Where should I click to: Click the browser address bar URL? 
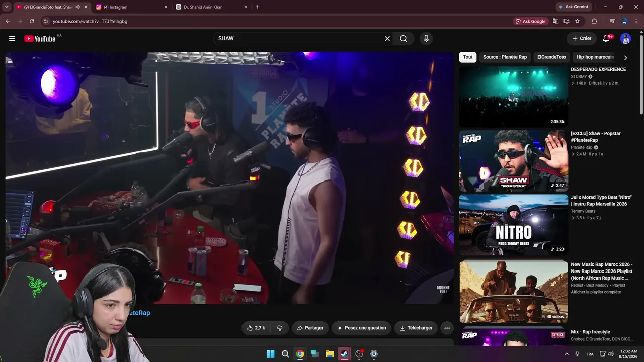(x=90, y=21)
